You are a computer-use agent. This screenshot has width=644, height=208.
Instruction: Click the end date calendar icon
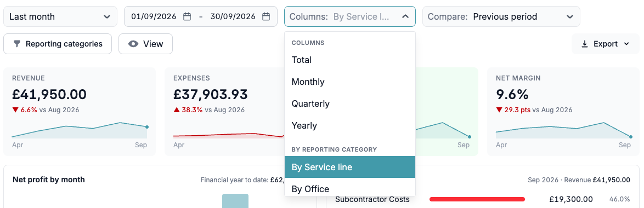tap(266, 17)
